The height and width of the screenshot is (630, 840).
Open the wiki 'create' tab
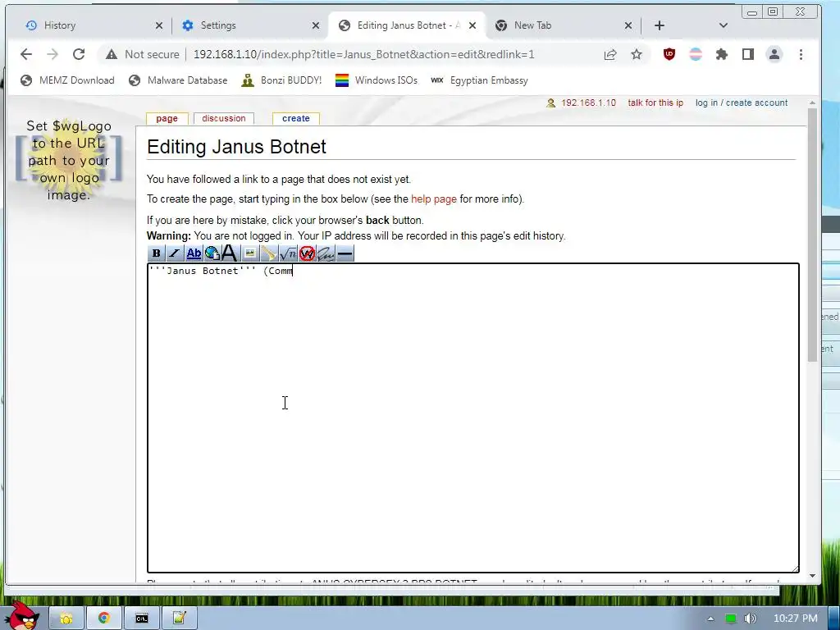point(295,118)
